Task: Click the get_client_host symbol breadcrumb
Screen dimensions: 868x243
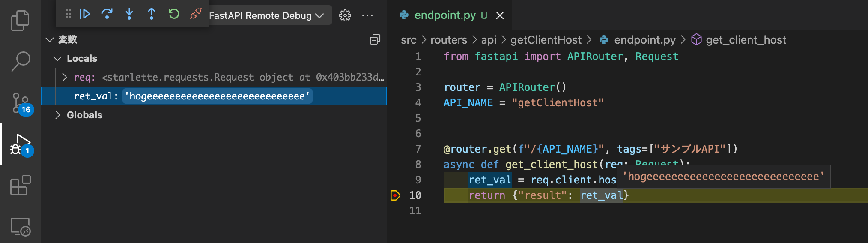Action: point(746,40)
